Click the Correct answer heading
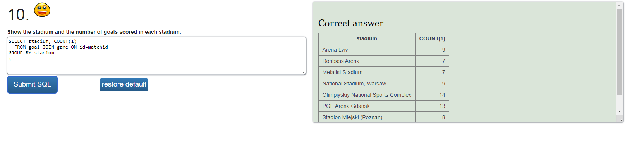Image resolution: width=644 pixels, height=141 pixels. pos(351,23)
